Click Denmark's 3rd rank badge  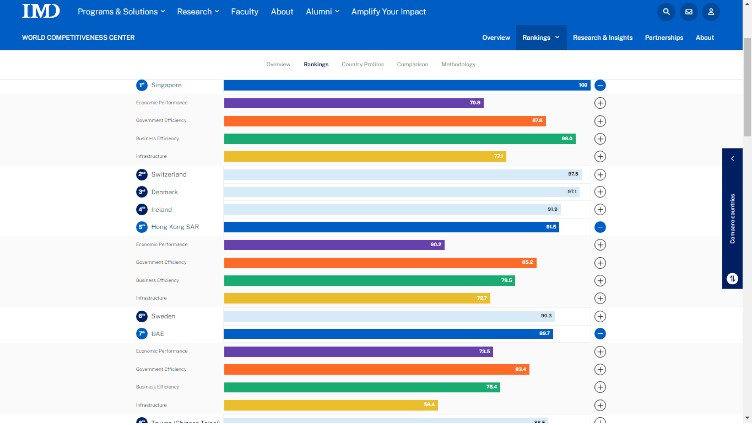tap(141, 192)
